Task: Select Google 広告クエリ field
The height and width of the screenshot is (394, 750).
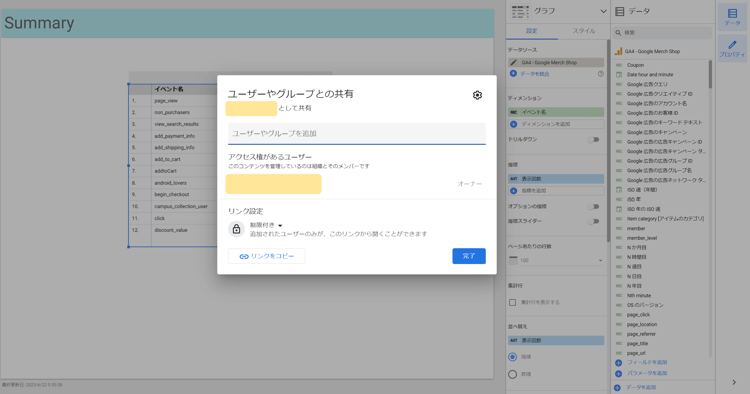Action: tap(647, 84)
